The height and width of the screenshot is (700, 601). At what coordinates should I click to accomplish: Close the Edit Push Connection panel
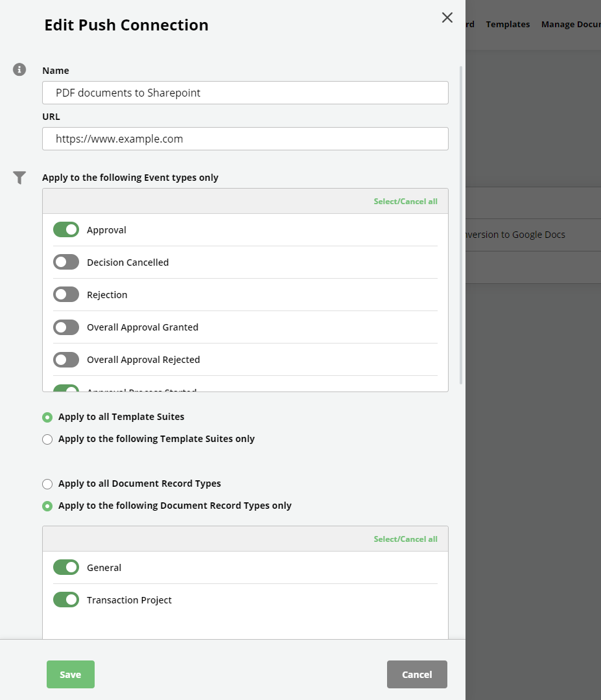[447, 18]
